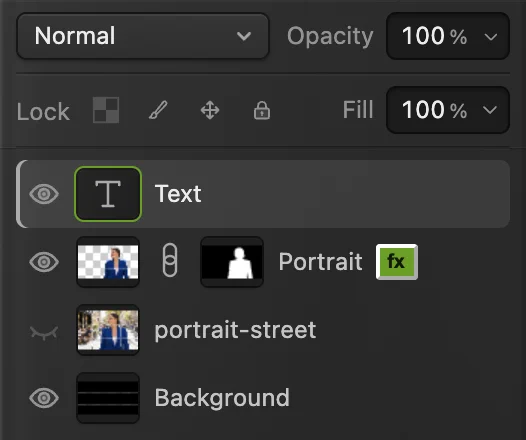Open the Normal blend mode dropdown
Viewport: 526px width, 440px height.
point(143,36)
